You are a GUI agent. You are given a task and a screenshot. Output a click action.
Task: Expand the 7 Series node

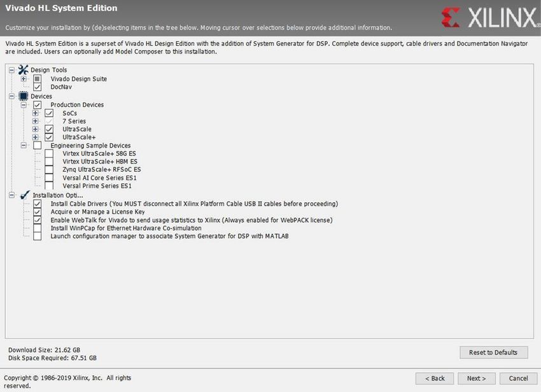click(35, 121)
